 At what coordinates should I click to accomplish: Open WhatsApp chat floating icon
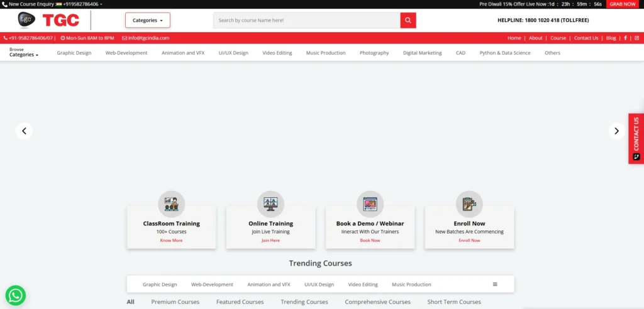pyautogui.click(x=15, y=295)
